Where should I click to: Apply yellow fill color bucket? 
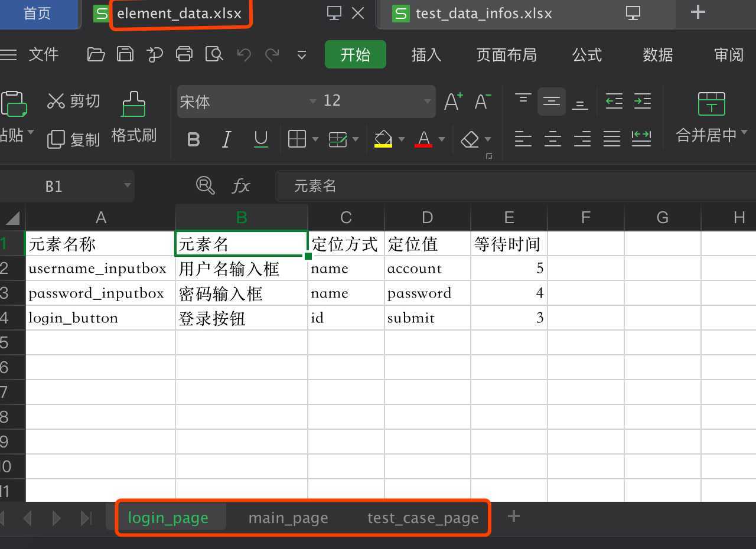tap(383, 139)
